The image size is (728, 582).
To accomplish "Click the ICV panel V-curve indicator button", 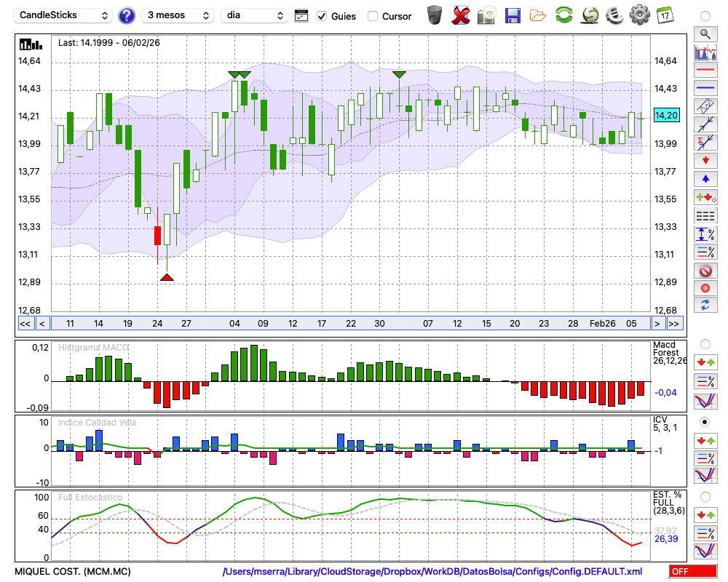I will click(x=705, y=476).
